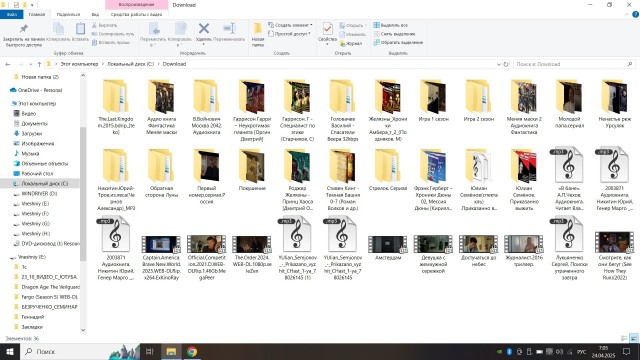
Task: Open the Средства работы с видео tab
Action: coord(136,14)
